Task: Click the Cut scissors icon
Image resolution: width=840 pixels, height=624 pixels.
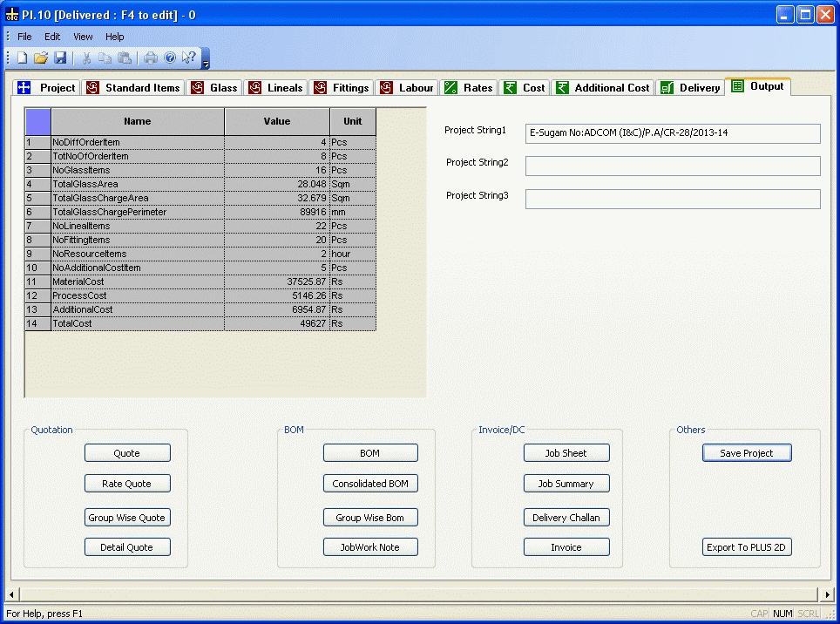Action: coord(86,58)
